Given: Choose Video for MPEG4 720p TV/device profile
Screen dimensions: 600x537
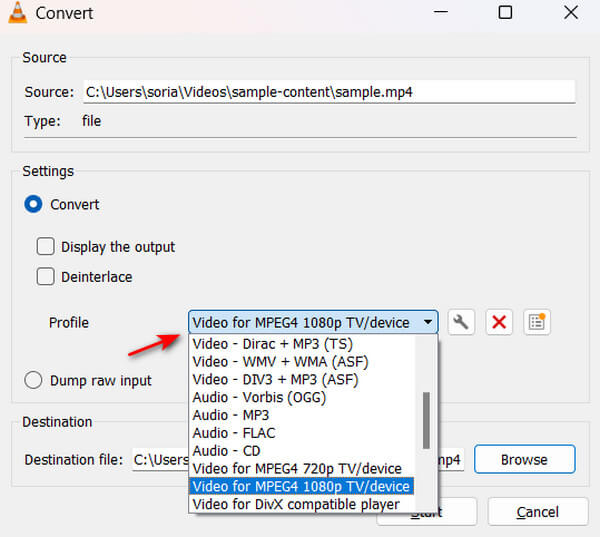Looking at the screenshot, I should pos(302,468).
